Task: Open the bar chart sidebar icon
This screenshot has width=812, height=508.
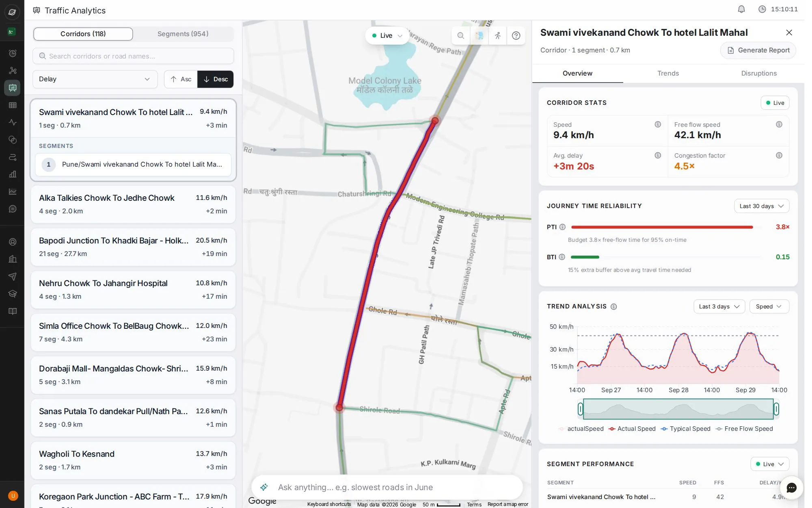Action: pos(13,174)
